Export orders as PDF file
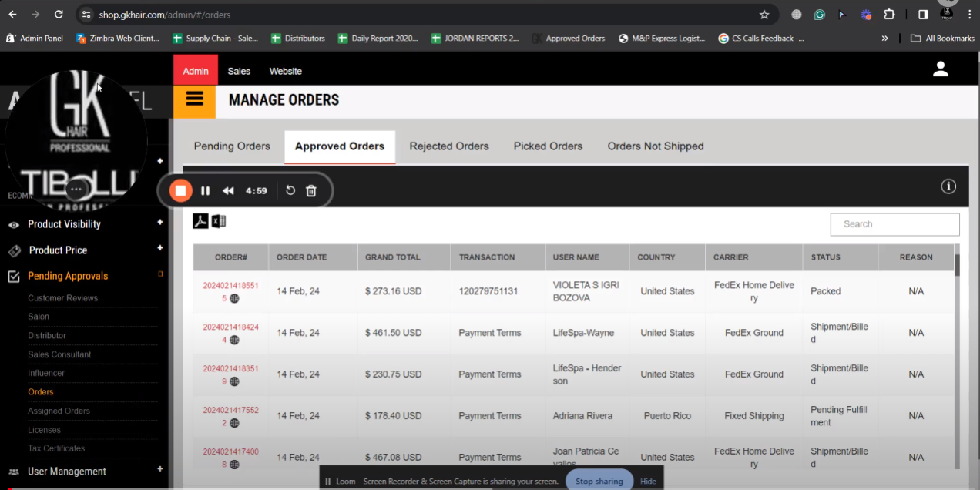 [x=200, y=222]
